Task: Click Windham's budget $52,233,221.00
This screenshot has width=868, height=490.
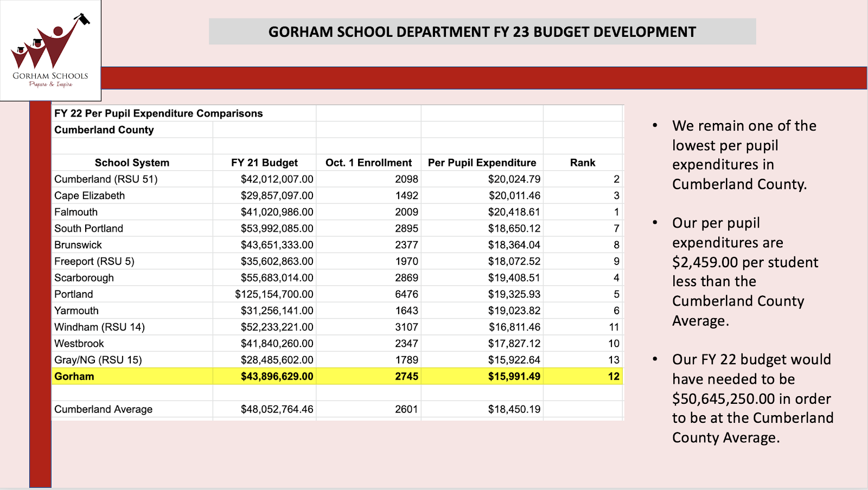Action: [x=277, y=327]
